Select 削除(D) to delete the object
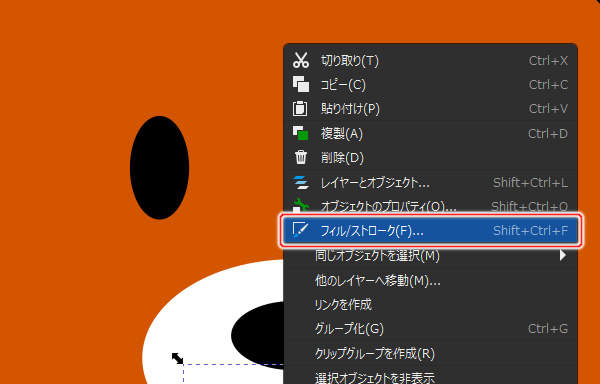The image size is (600, 384). click(x=430, y=158)
